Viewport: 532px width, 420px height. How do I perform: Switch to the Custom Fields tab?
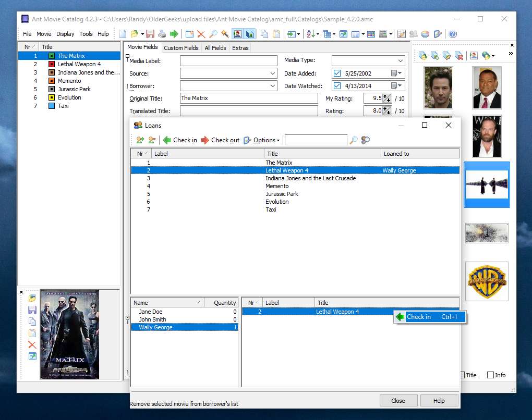coord(181,48)
